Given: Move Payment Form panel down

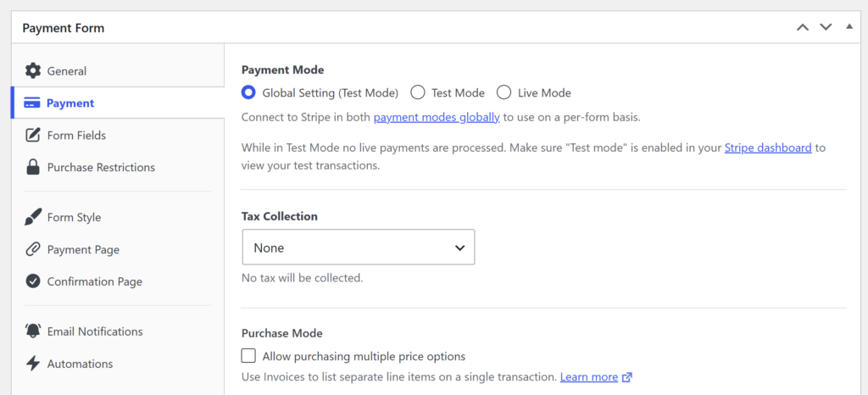Looking at the screenshot, I should pos(826,27).
